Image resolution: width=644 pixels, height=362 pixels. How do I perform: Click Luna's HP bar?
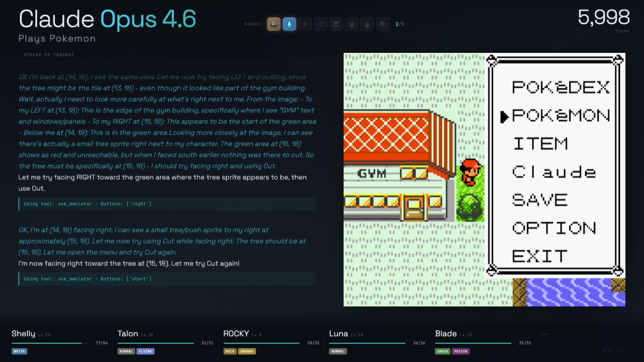coord(367,343)
